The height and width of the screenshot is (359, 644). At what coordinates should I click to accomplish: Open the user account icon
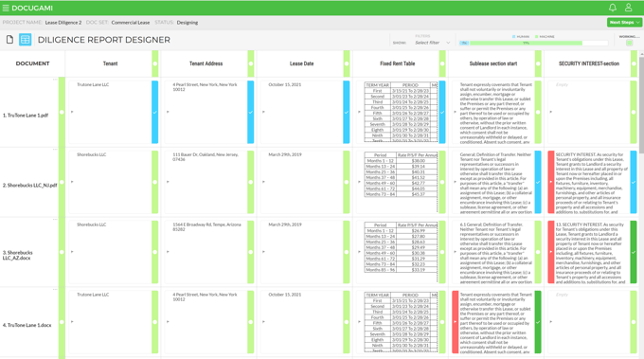click(x=629, y=8)
